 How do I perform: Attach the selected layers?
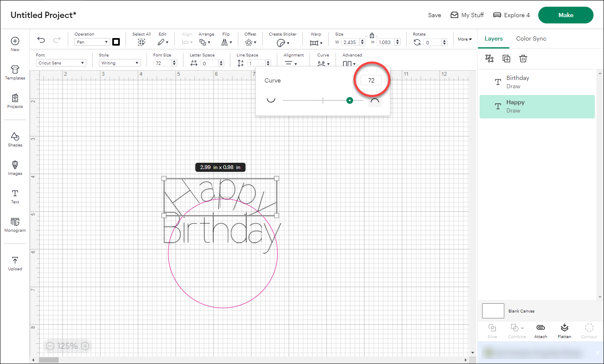(x=540, y=331)
